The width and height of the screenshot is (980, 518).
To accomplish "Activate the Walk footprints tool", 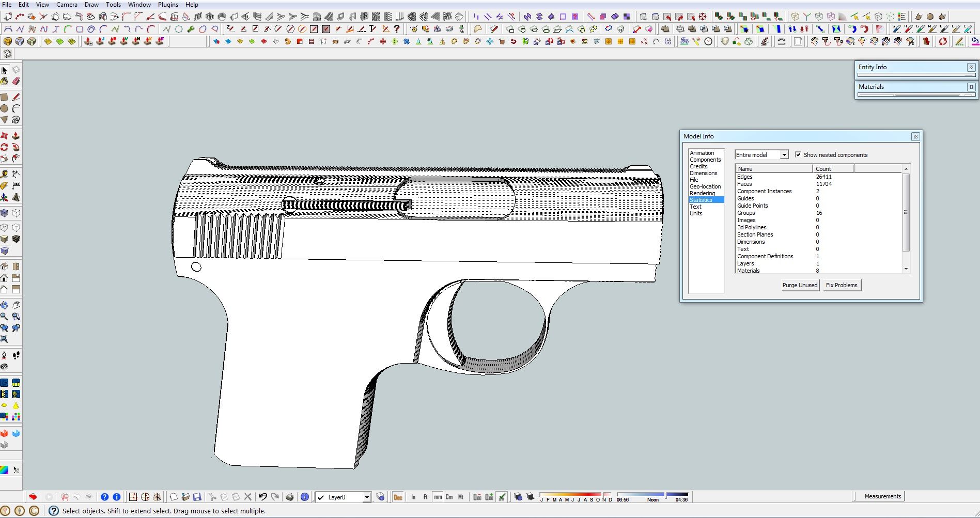I will tap(16, 355).
